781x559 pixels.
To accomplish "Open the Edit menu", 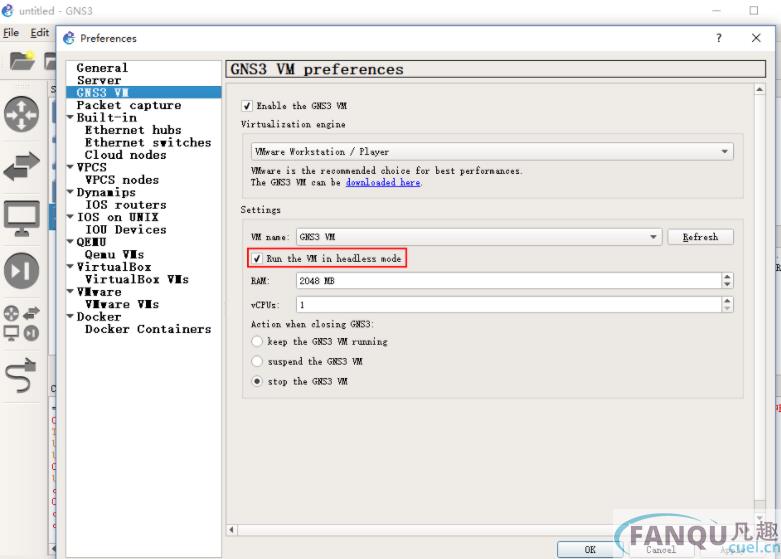I will pos(39,33).
